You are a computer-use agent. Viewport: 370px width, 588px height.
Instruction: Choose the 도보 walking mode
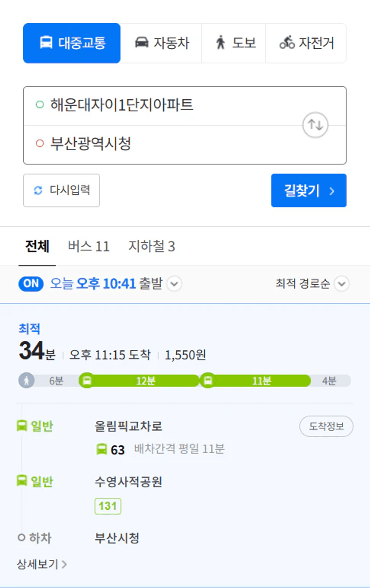(x=234, y=43)
